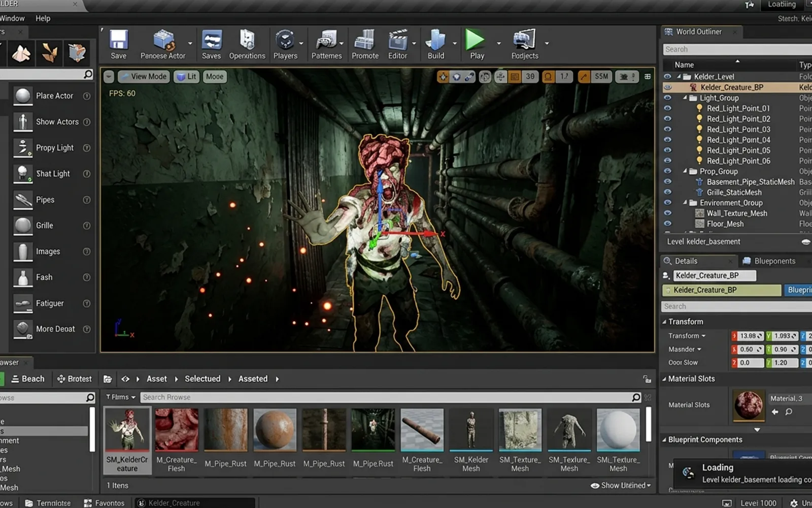Click the Beach button in content browser
The height and width of the screenshot is (508, 812).
click(28, 379)
